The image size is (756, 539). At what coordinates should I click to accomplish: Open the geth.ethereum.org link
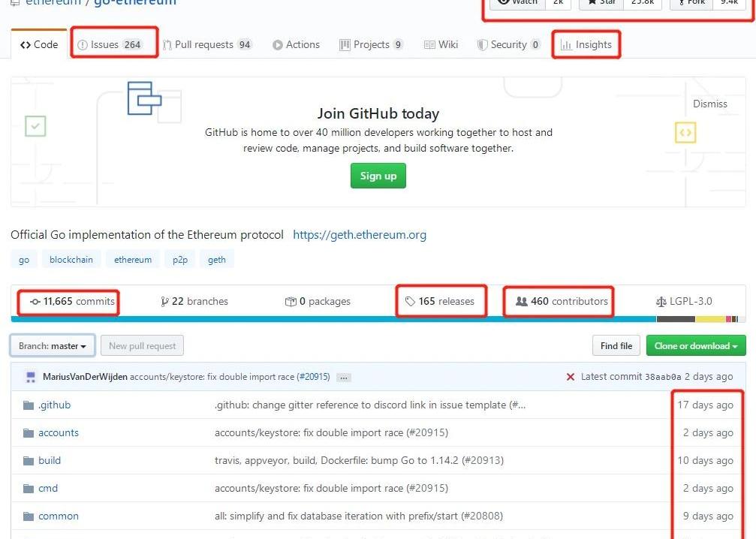360,235
